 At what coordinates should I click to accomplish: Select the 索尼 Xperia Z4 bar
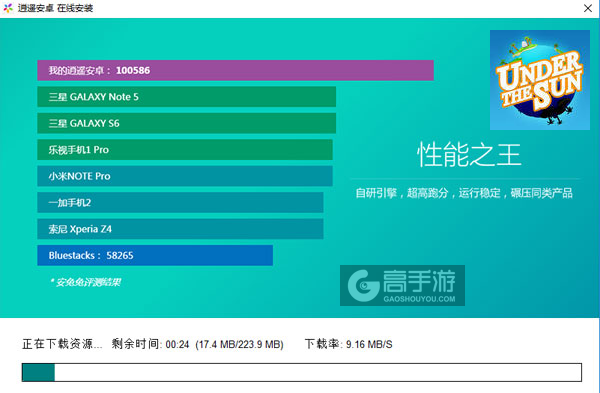(180, 229)
